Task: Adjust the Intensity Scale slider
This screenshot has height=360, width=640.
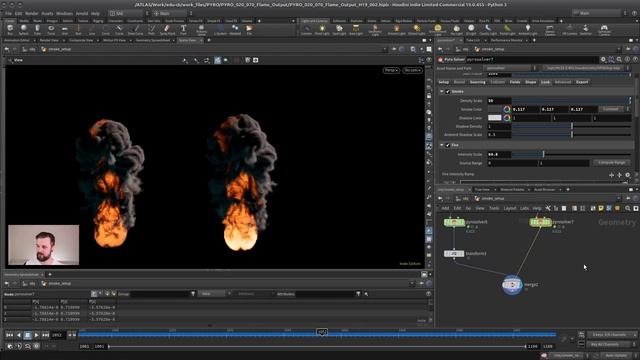Action: [x=571, y=154]
